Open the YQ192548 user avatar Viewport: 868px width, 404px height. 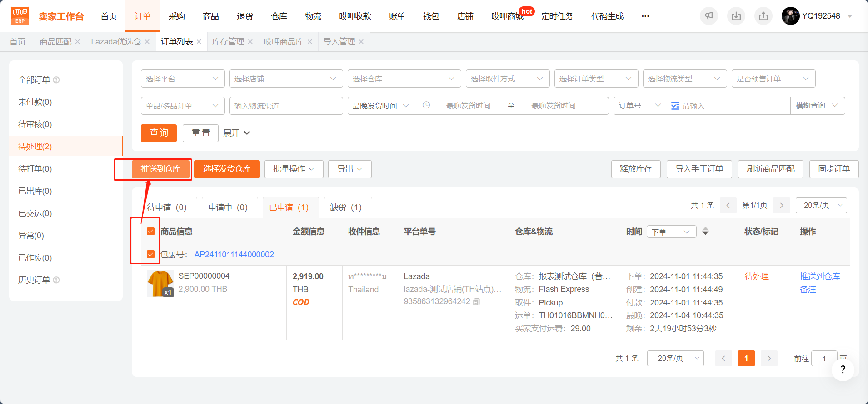click(x=791, y=16)
